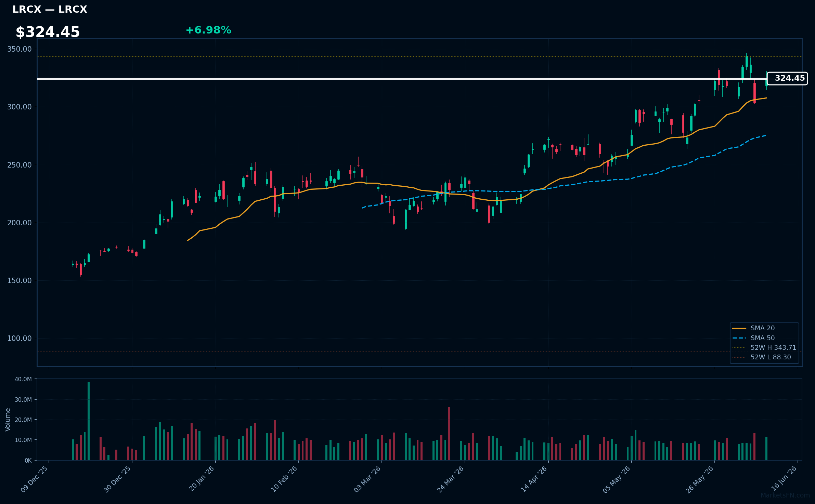The image size is (815, 504).
Task: Click the 150.00 price axis label
Action: coord(20,281)
